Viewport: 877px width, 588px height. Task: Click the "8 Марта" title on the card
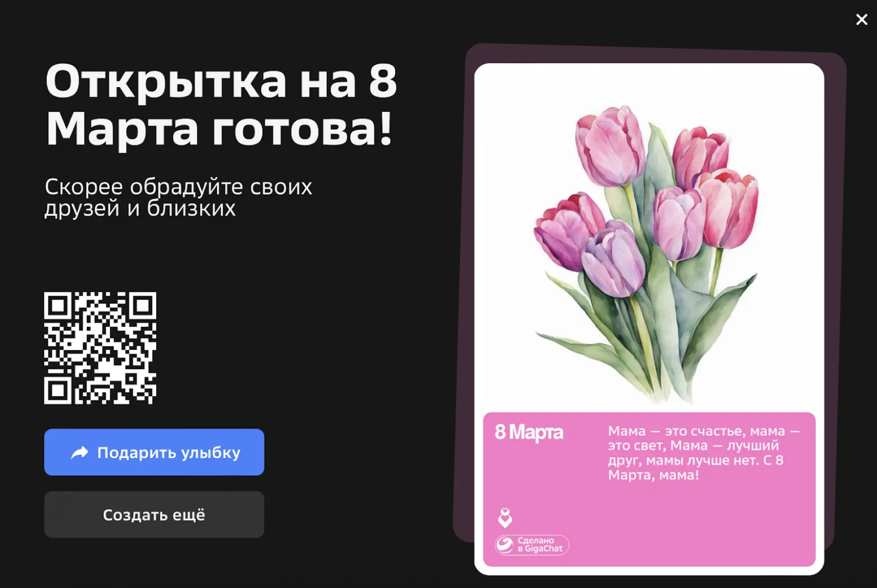[x=528, y=432]
